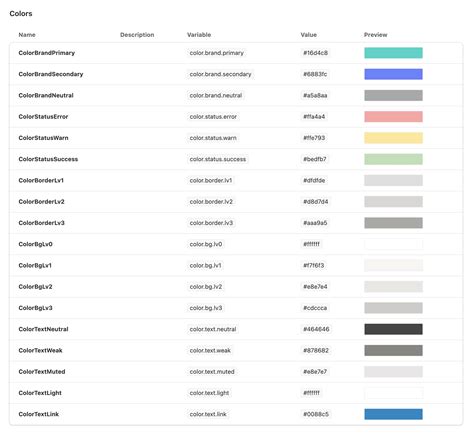Click the color.text.link variable chip
474x435 pixels.
click(x=208, y=414)
